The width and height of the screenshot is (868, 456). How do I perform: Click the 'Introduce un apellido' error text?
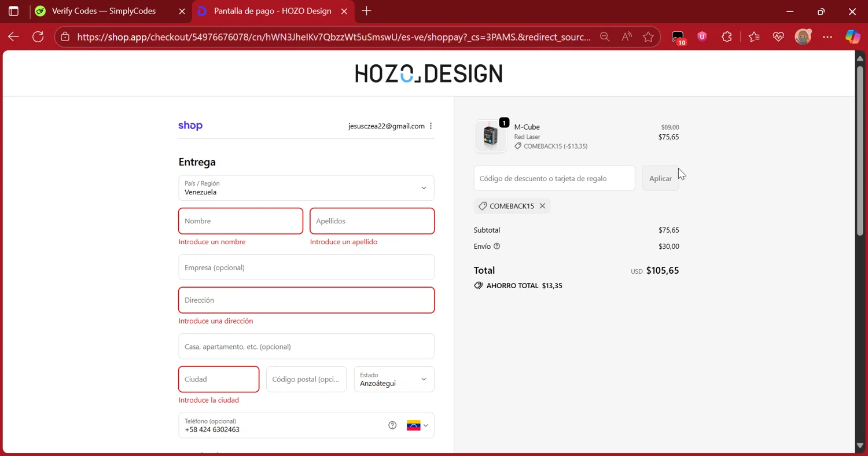tap(344, 242)
